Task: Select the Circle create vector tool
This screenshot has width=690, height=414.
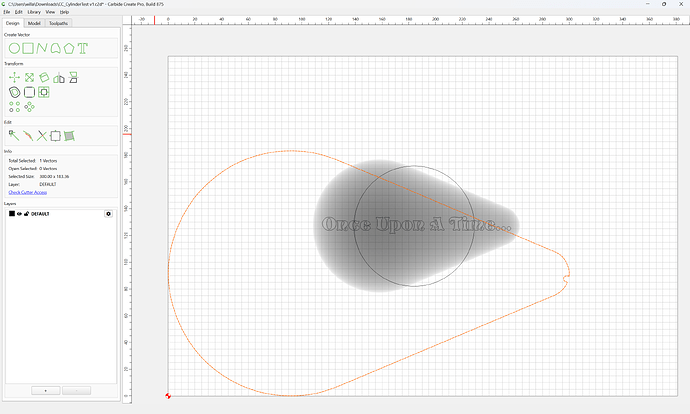Action: click(x=14, y=48)
